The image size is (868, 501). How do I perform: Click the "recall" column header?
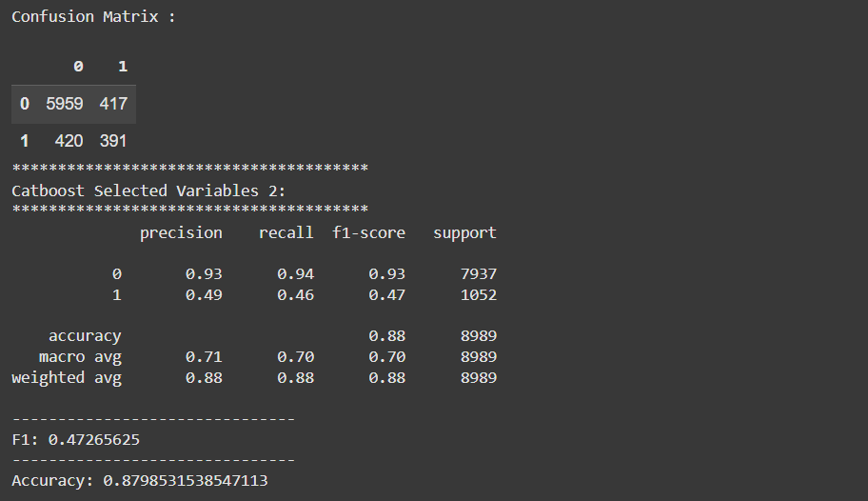coord(286,232)
